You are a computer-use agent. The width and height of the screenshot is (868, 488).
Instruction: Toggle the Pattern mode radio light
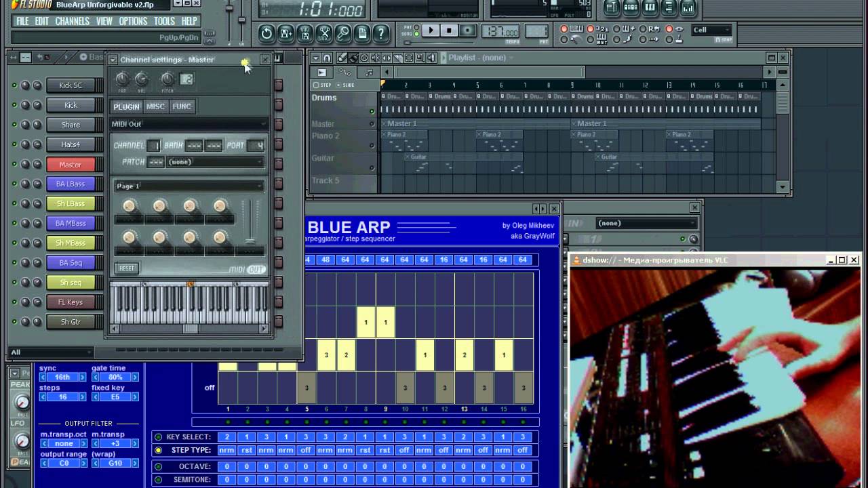[417, 26]
